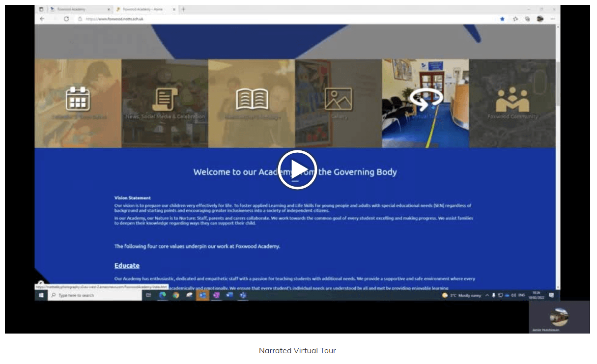Open the Calendar & Term Dates tile icon
The height and width of the screenshot is (364, 597).
coord(78,99)
